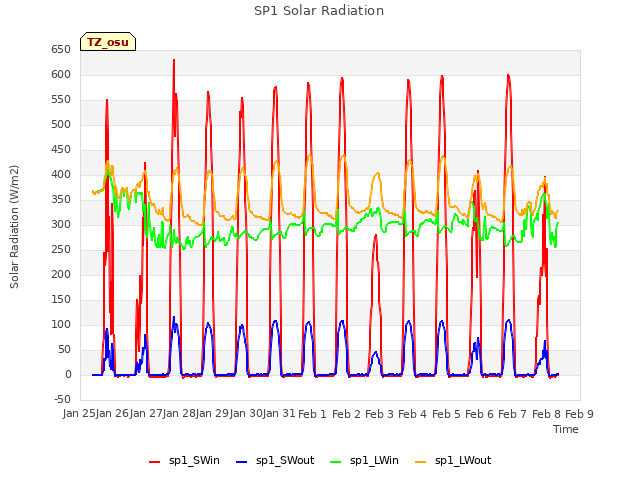Click the 550 y-axis tick value
This screenshot has height=480, width=640.
click(61, 100)
